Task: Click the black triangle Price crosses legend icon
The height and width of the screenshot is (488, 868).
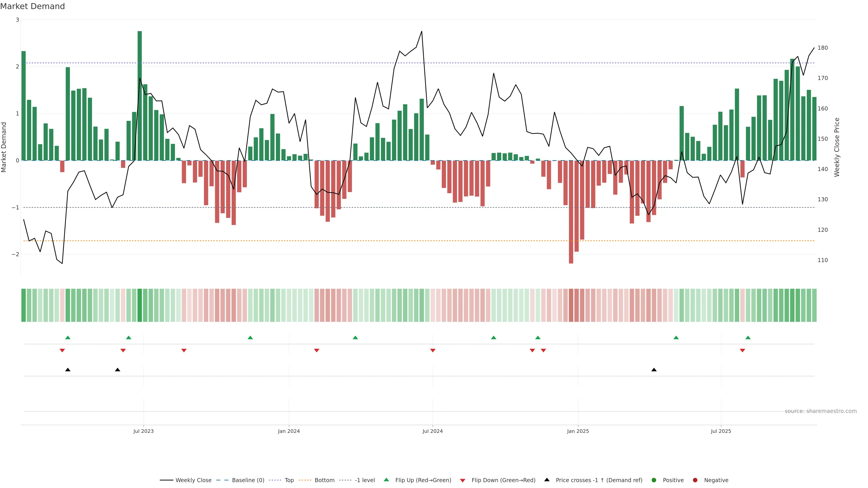Action: click(x=547, y=480)
